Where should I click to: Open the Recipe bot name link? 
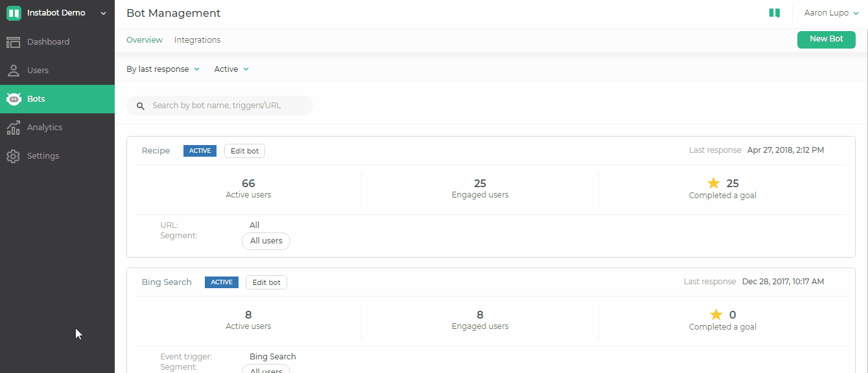click(156, 151)
